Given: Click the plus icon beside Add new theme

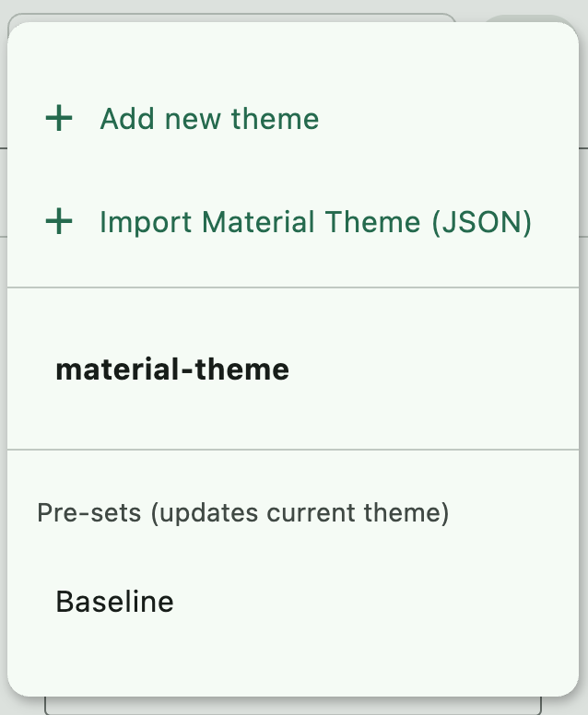Looking at the screenshot, I should coord(59,119).
